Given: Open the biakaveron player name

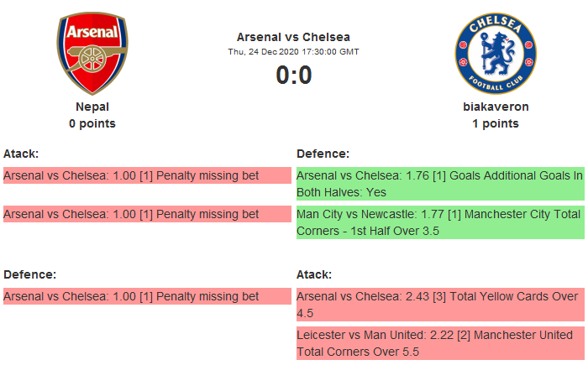Looking at the screenshot, I should click(496, 107).
